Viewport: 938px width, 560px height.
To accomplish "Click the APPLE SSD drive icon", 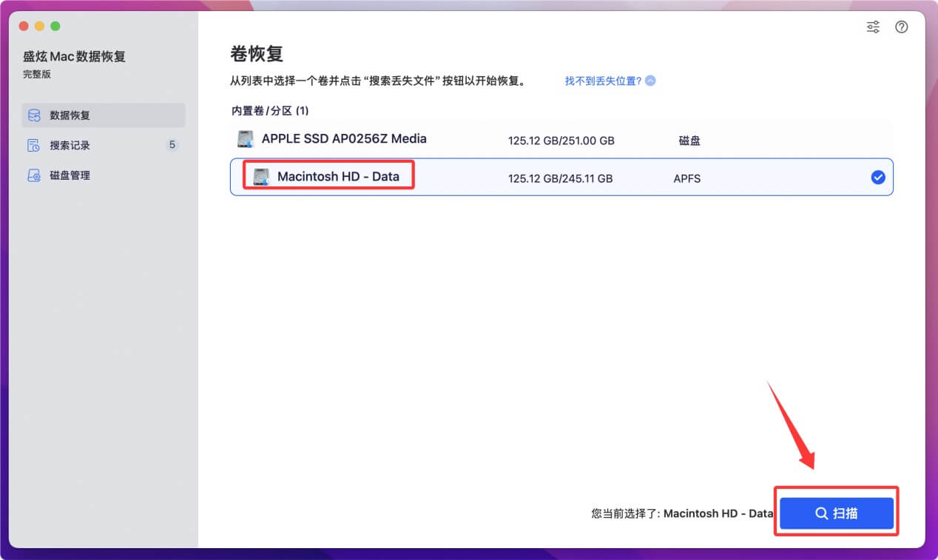I will pos(244,138).
